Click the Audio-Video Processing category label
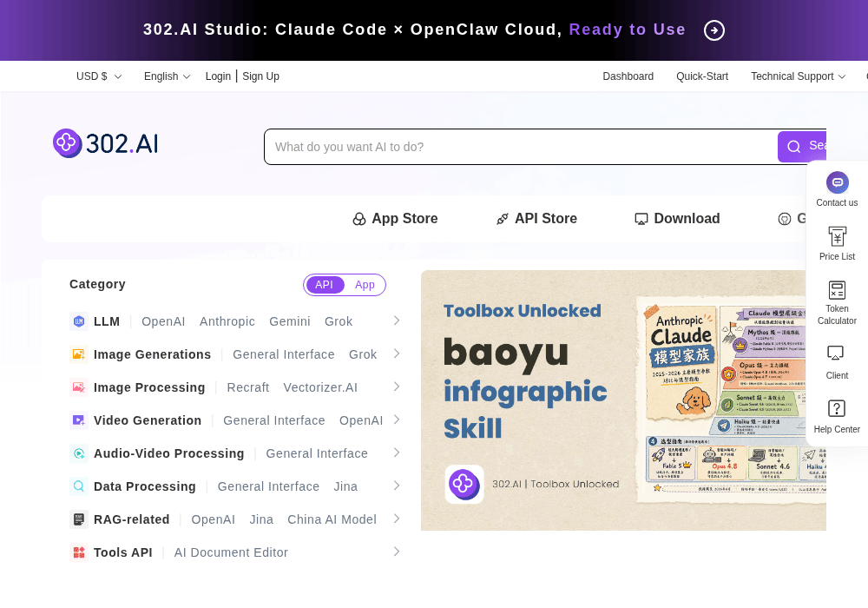The height and width of the screenshot is (608, 868). click(169, 453)
